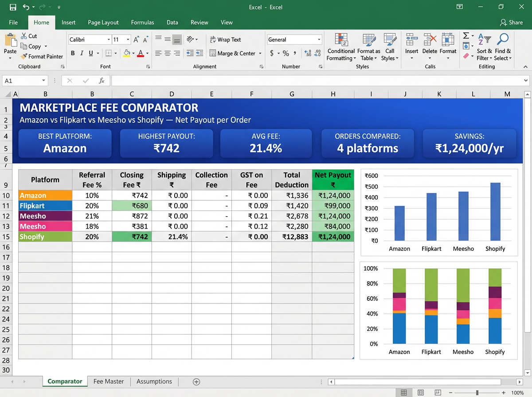Viewport: 532px width, 397px height.
Task: Select column header G
Action: click(292, 94)
